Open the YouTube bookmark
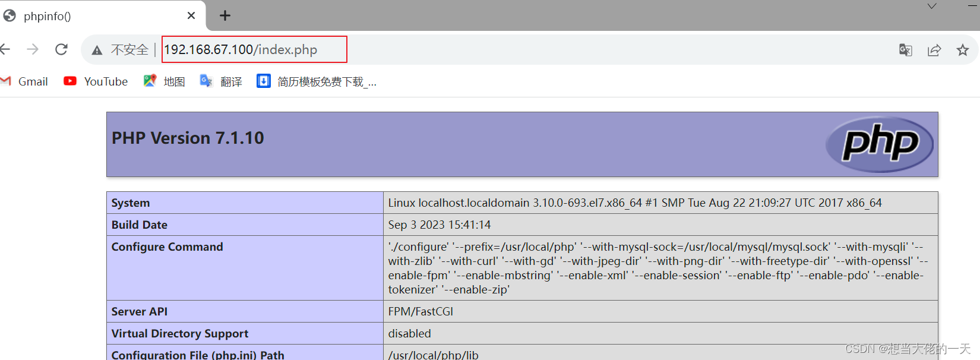The image size is (980, 360). (96, 81)
